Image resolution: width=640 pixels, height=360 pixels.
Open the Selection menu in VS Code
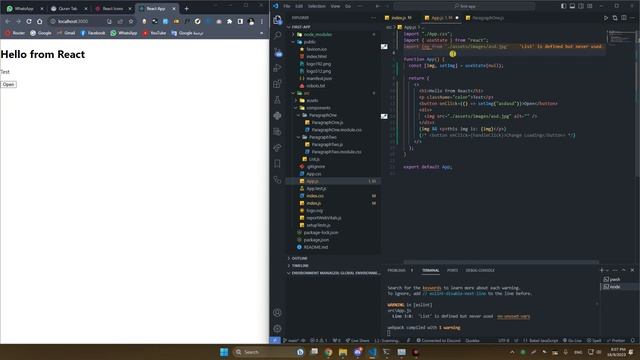[317, 6]
